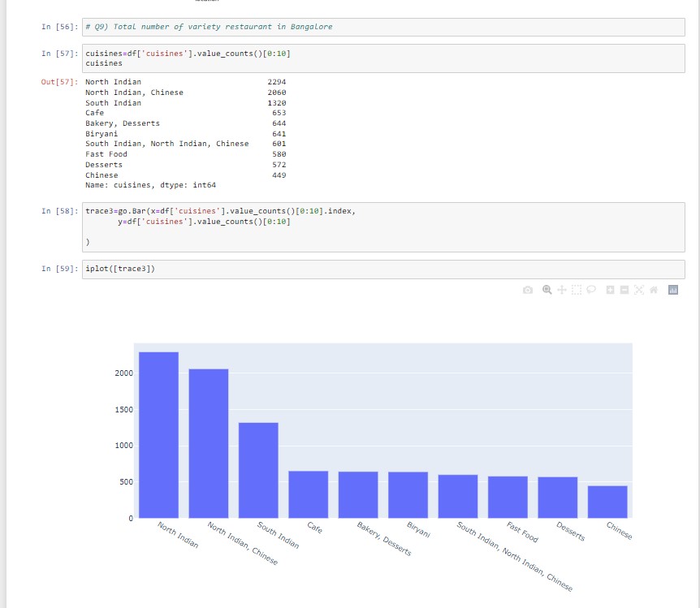This screenshot has height=608, width=700.
Task: Click the value 449 in output
Action: 279,175
